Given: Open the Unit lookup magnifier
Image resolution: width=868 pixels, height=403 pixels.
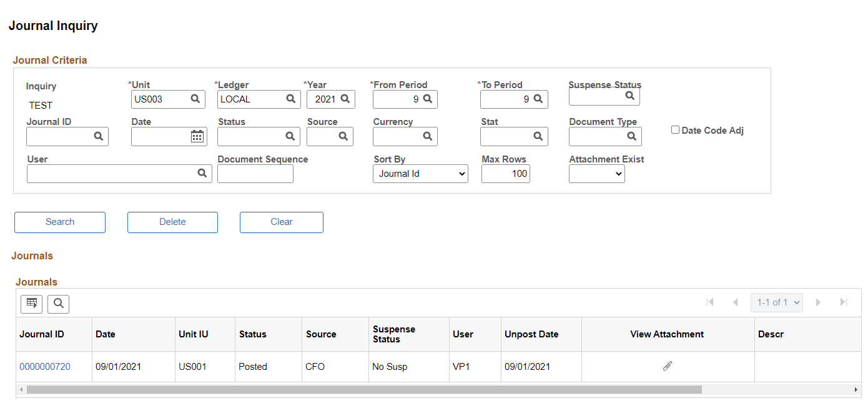Looking at the screenshot, I should coord(195,99).
